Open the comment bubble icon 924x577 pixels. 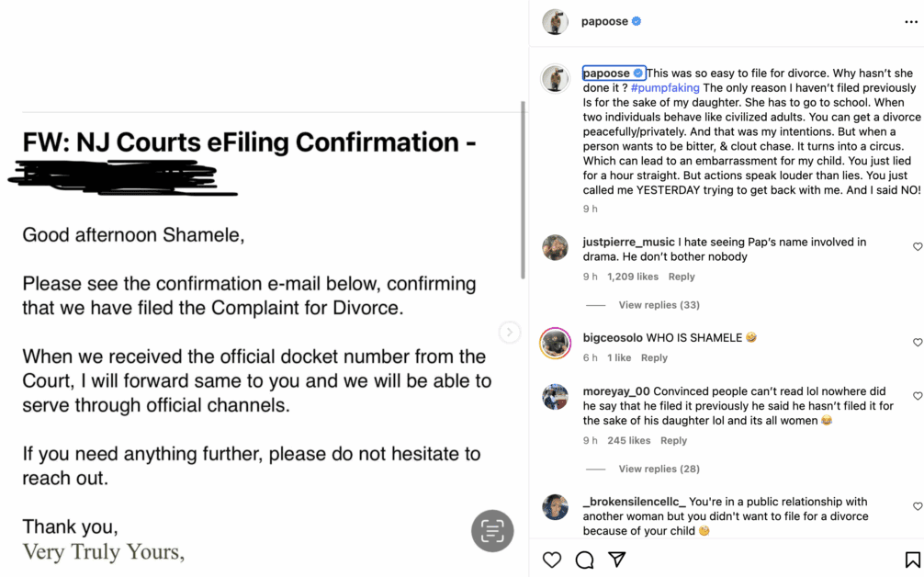tap(584, 560)
